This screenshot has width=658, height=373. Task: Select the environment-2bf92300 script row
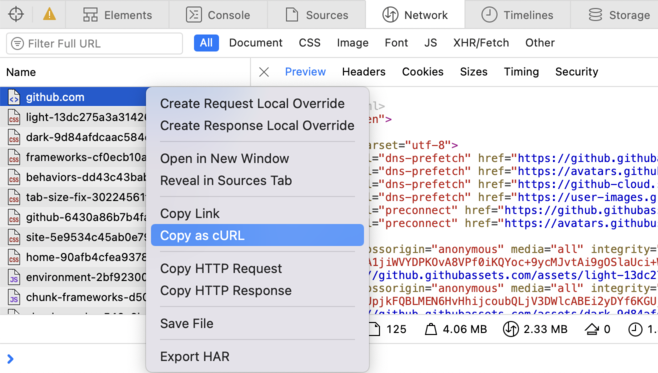pyautogui.click(x=73, y=277)
